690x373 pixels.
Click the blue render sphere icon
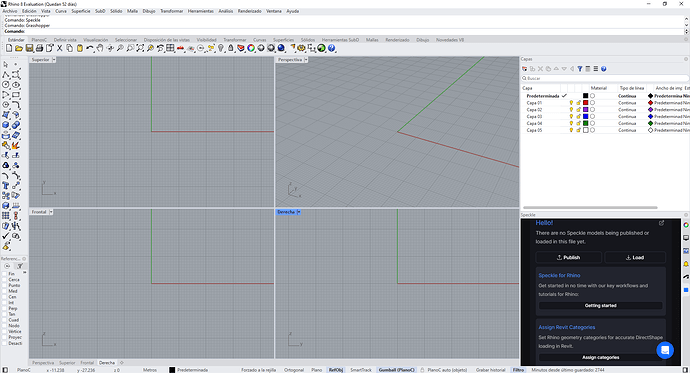281,48
